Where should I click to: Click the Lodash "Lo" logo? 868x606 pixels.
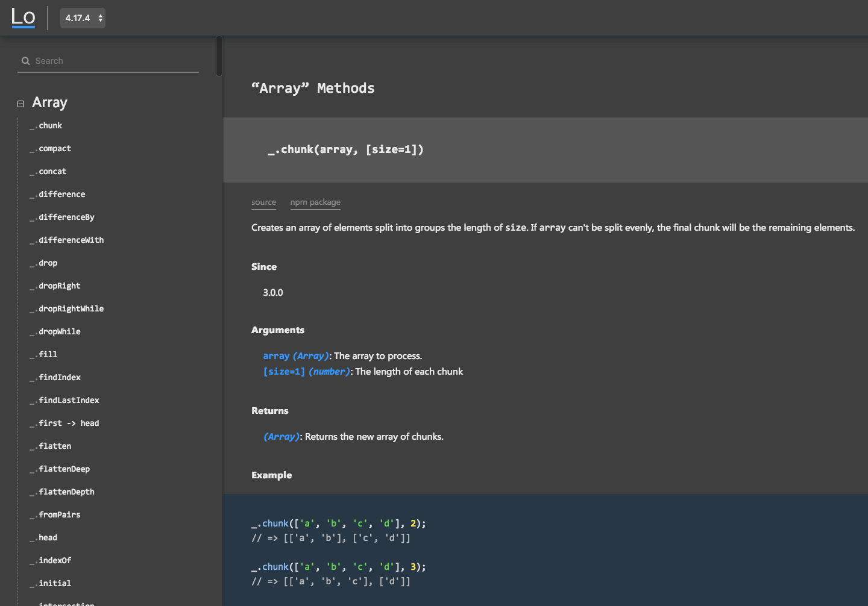pos(23,17)
